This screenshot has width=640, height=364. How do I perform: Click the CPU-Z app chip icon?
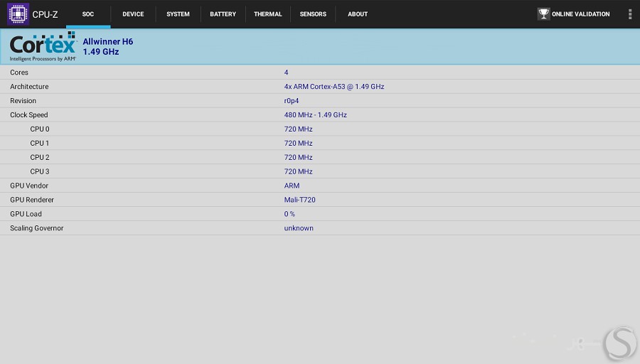(x=18, y=14)
